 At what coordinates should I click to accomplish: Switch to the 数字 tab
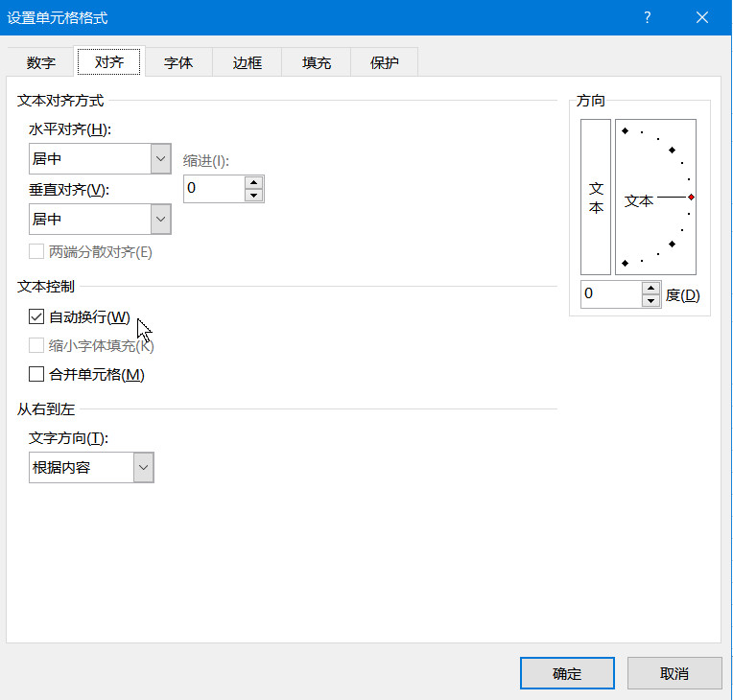[40, 62]
